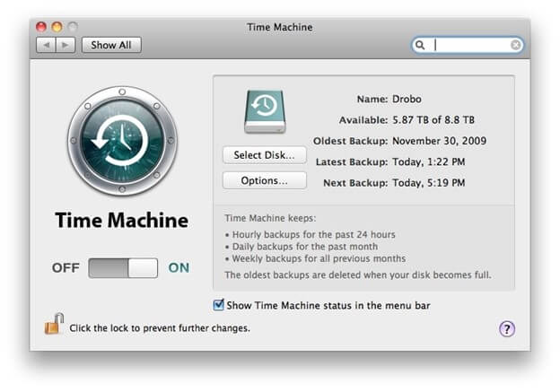Click the Weekly backups for all previous months line

click(315, 258)
